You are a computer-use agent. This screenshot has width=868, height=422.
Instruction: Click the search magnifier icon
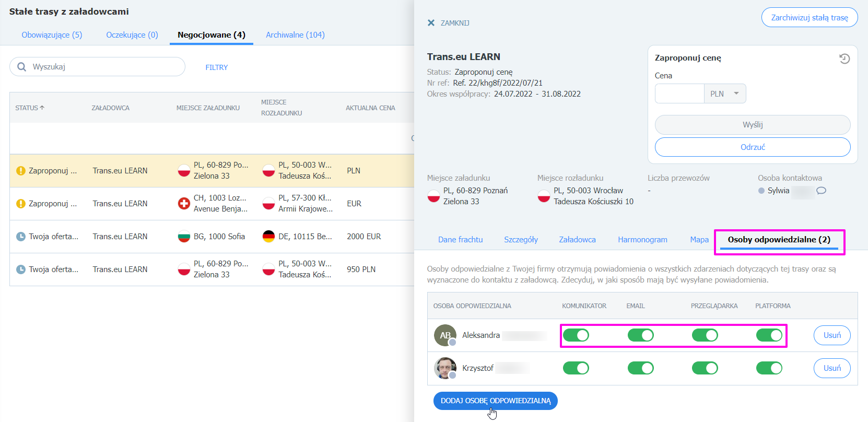point(21,67)
